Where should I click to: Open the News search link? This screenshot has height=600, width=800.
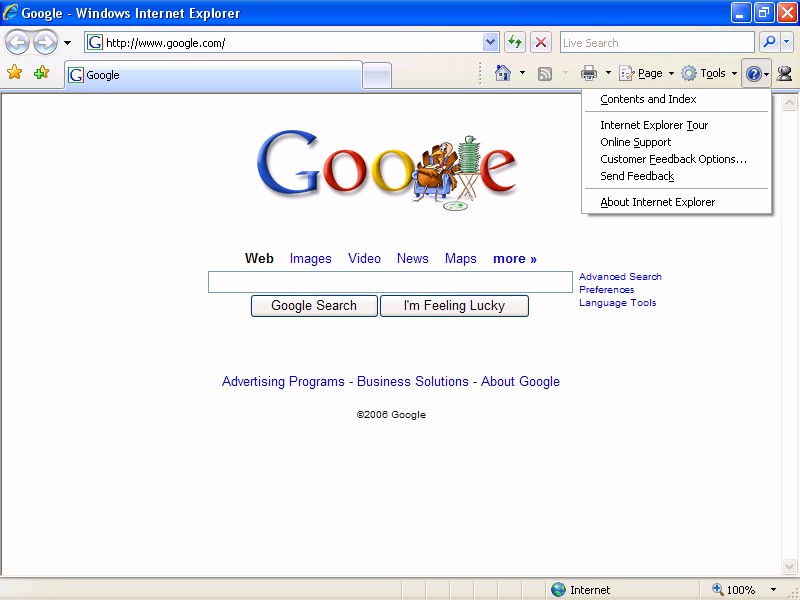point(413,259)
